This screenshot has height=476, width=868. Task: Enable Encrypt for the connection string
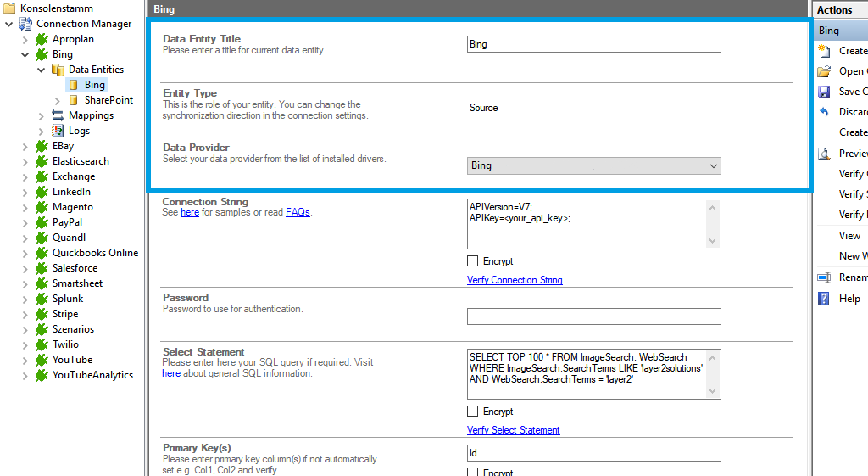pos(472,261)
